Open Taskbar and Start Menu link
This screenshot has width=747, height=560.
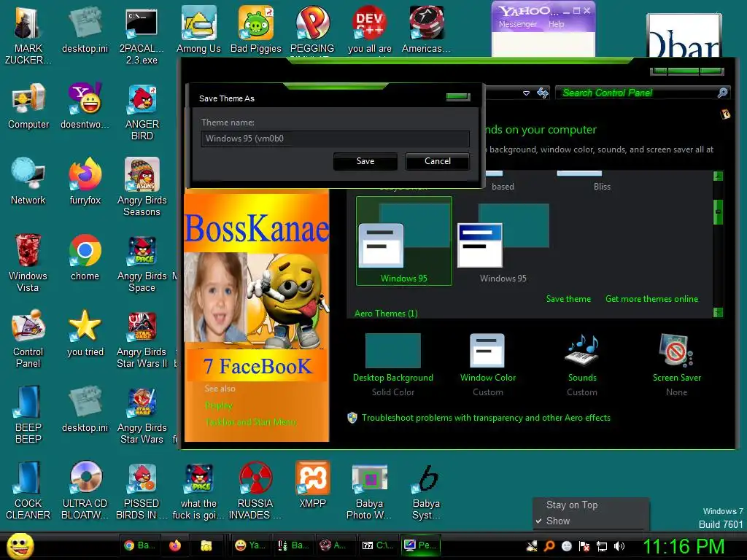click(x=251, y=422)
